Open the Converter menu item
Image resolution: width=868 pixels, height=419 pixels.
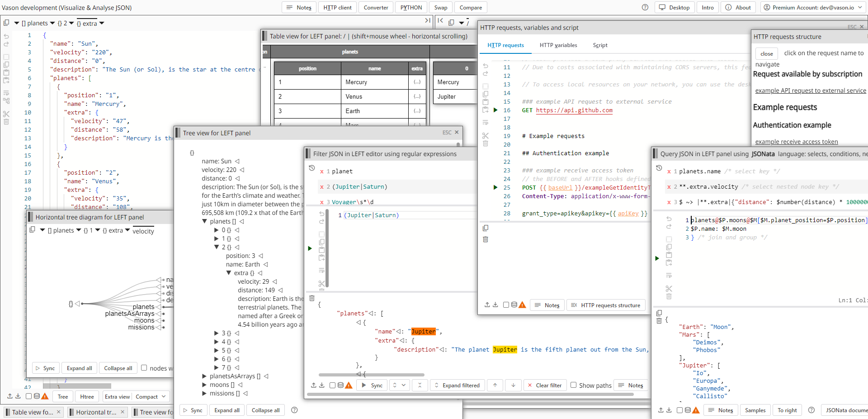point(376,8)
